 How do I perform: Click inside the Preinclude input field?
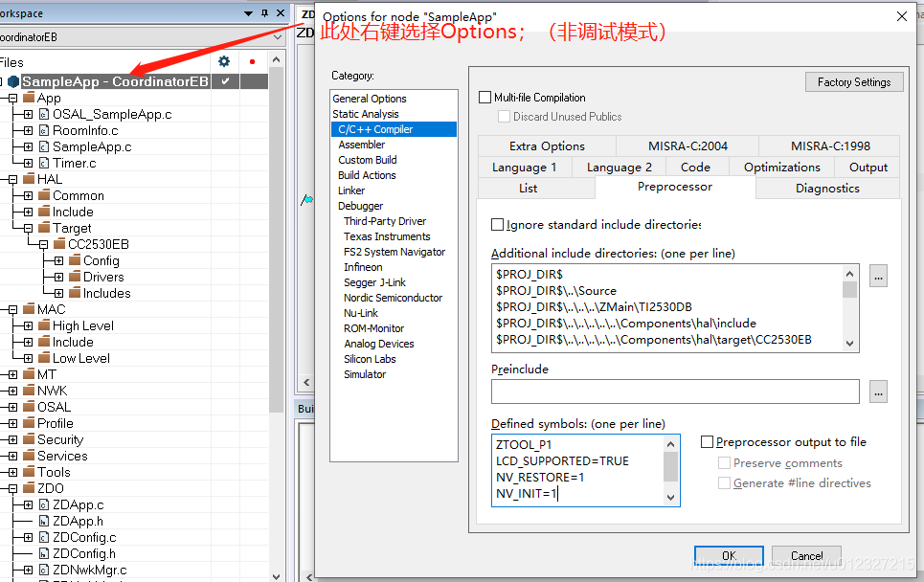[x=675, y=392]
